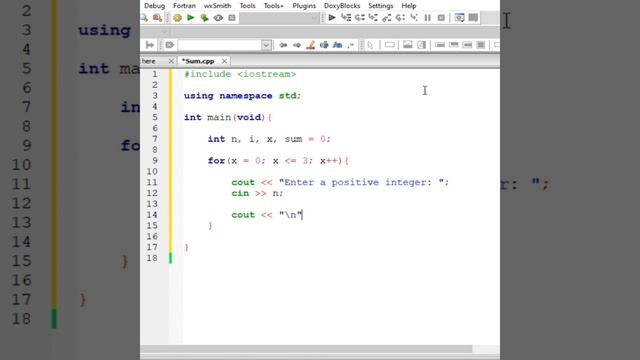Viewport: 640px width, 360px height.
Task: Open the Plugins menu
Action: pyautogui.click(x=304, y=6)
